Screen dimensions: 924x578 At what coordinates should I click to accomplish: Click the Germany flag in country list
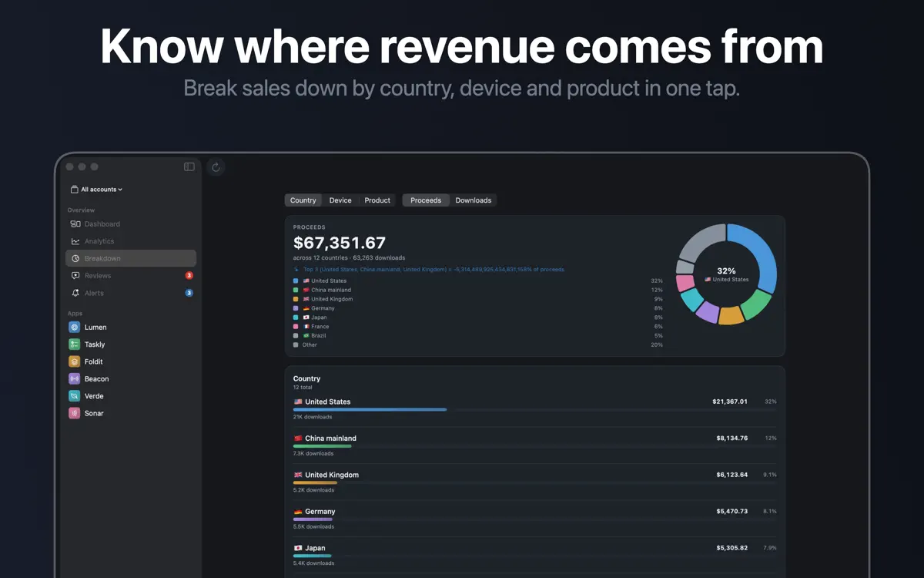[x=298, y=512]
